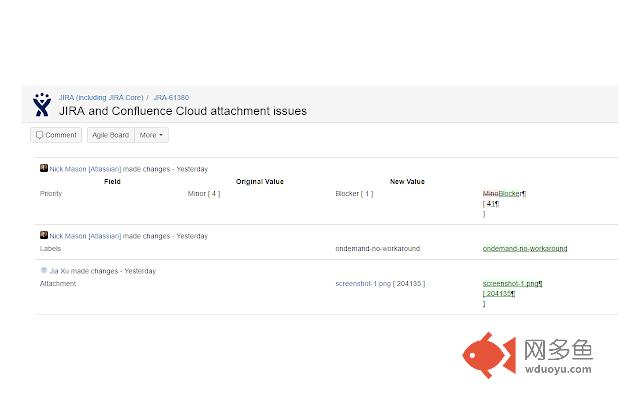Click the speech bubble icon in Comment button

coord(40,135)
